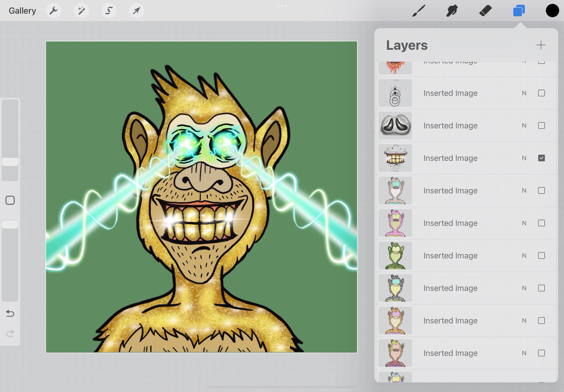
Task: Select the green ape layer thumbnail
Action: (395, 255)
